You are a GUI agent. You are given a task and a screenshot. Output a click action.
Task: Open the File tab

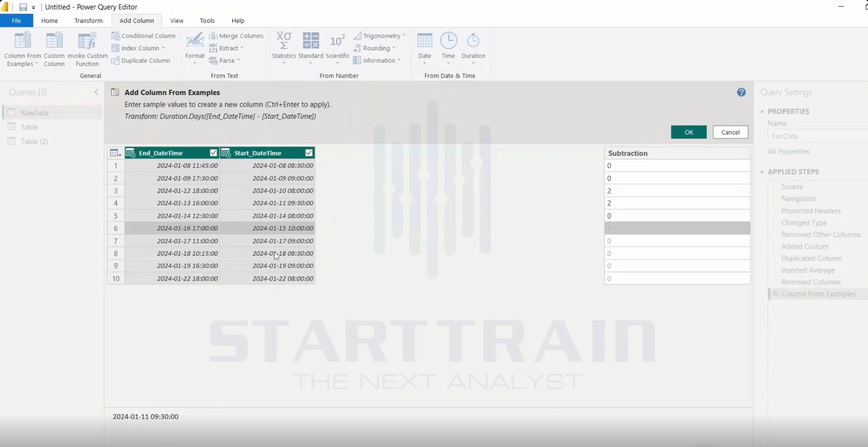tap(16, 20)
